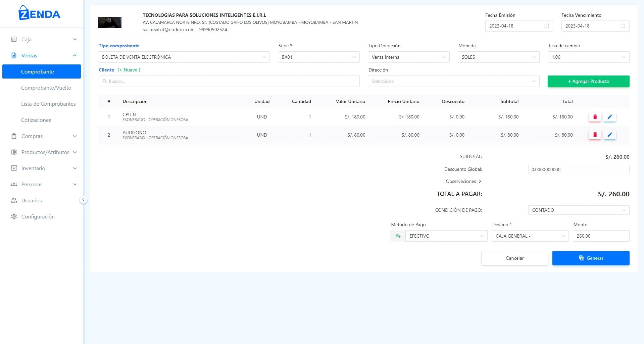Click the Cliente search field
Viewport: 644px width, 344px height.
229,81
